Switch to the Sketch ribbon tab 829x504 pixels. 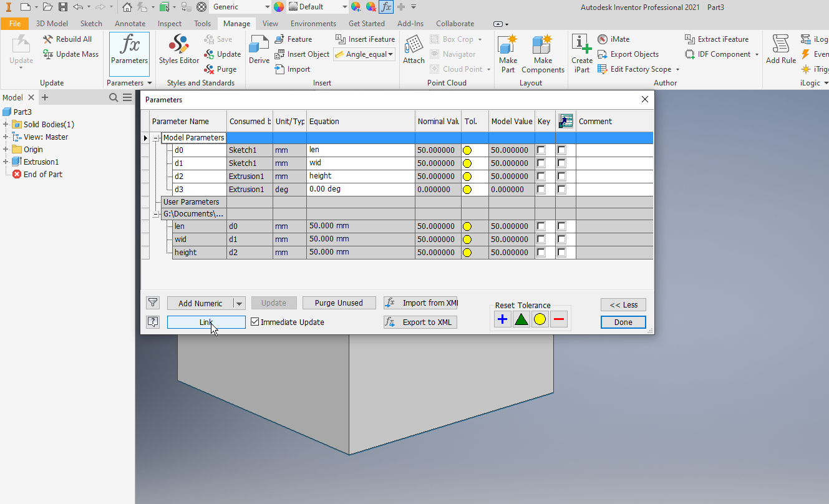point(91,23)
